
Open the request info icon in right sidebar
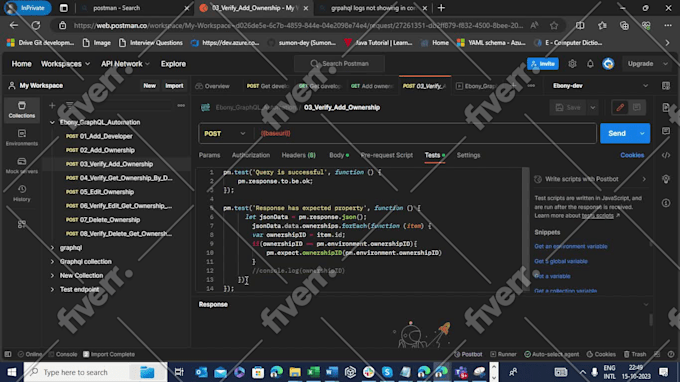(x=666, y=202)
